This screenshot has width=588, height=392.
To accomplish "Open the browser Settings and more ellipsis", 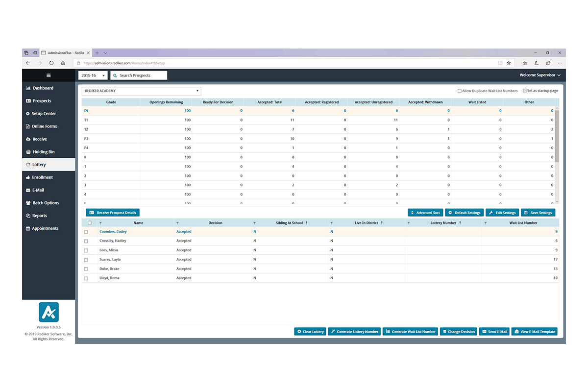I will click(560, 63).
